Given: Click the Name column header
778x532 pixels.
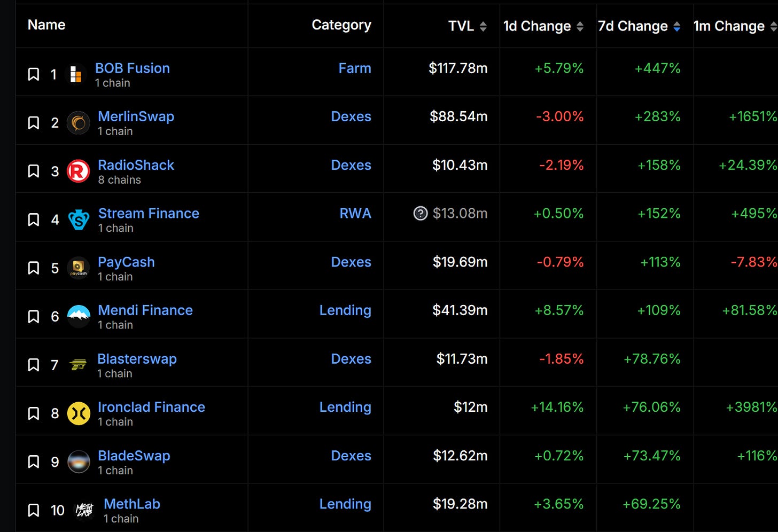Looking at the screenshot, I should point(46,25).
